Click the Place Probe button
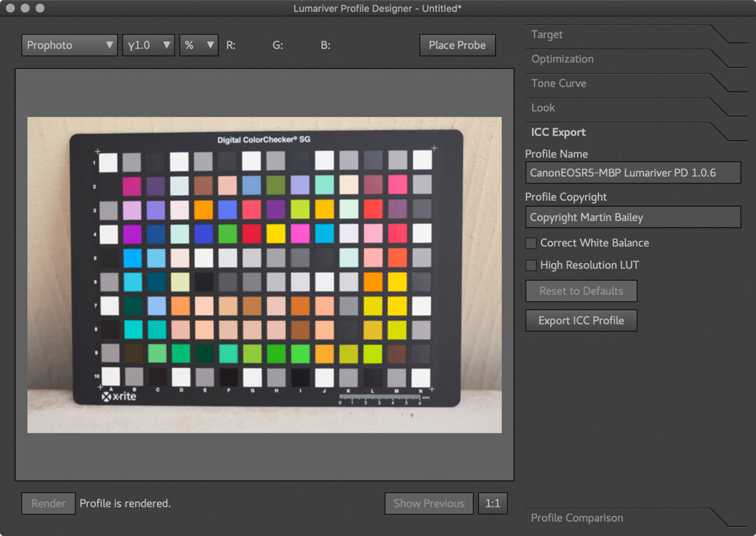Image resolution: width=756 pixels, height=536 pixels. (x=457, y=45)
